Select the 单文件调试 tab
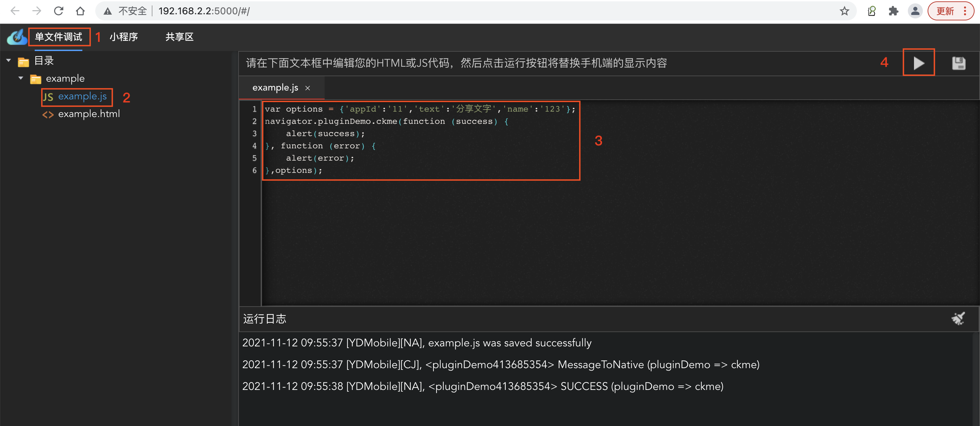The width and height of the screenshot is (980, 426). [x=59, y=37]
